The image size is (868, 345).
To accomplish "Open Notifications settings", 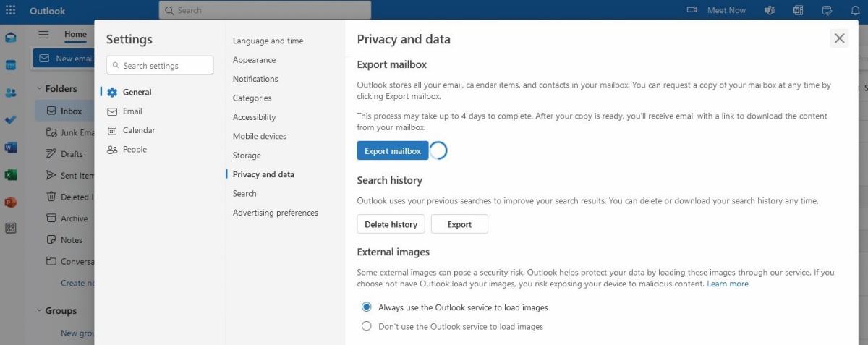I will 255,79.
